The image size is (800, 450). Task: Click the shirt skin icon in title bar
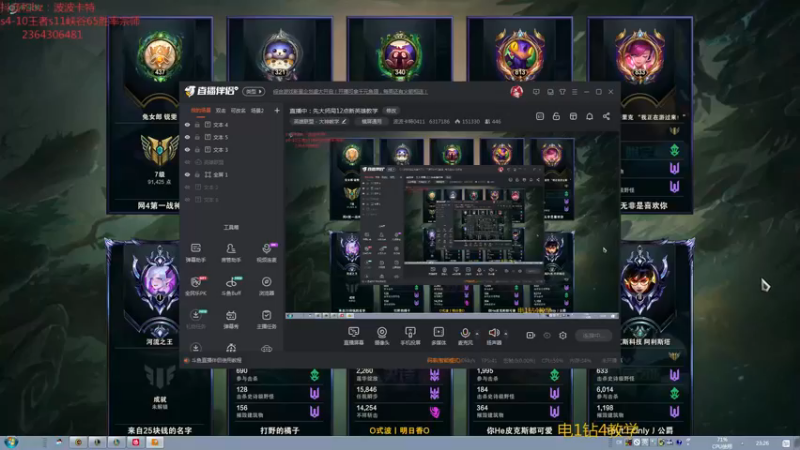point(562,92)
